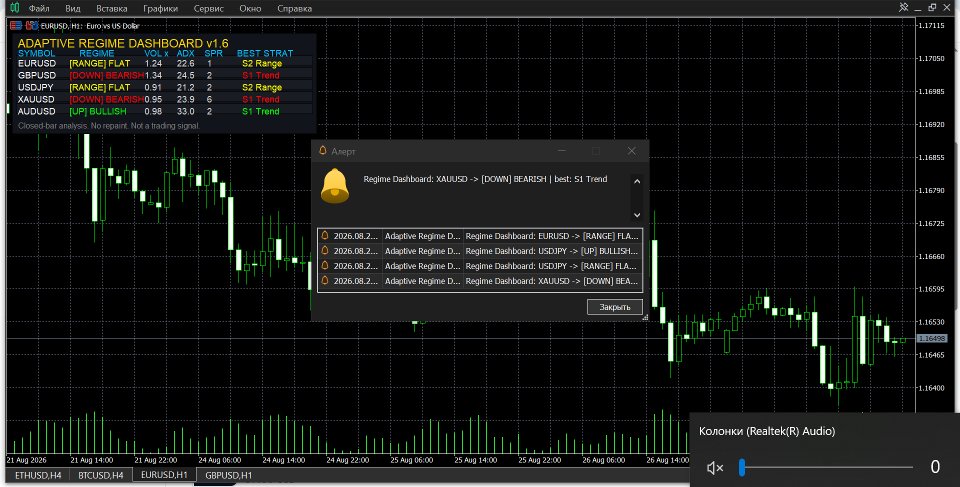Open the Вид menu
960x487 pixels.
pos(73,9)
